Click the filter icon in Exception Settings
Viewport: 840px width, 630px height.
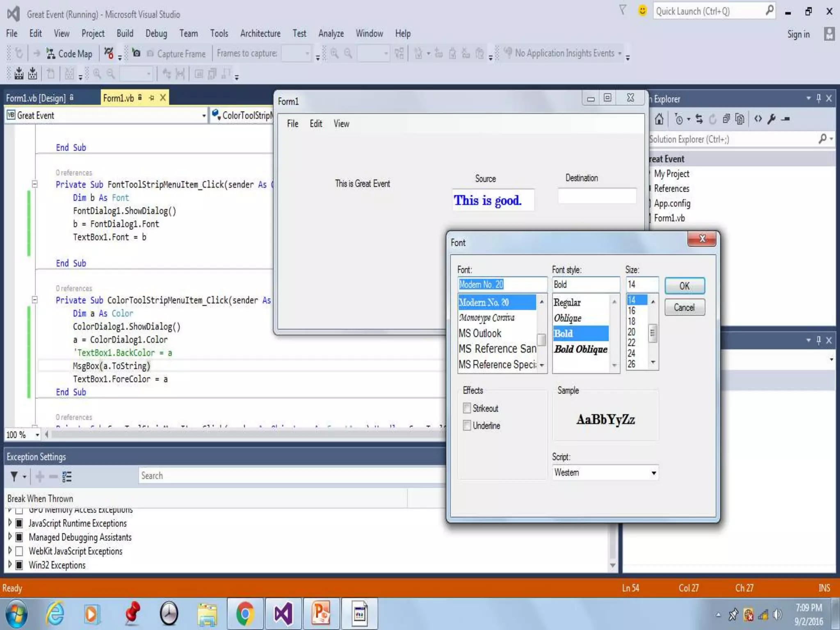coord(14,477)
